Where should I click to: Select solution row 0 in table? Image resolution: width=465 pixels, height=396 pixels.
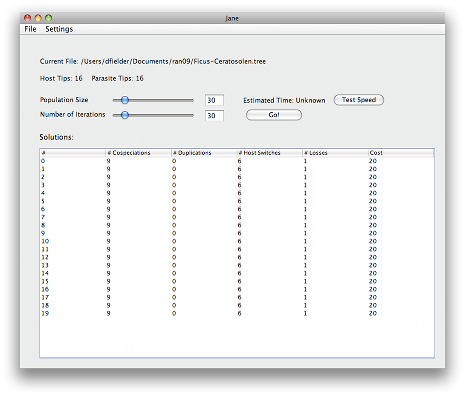[237, 161]
